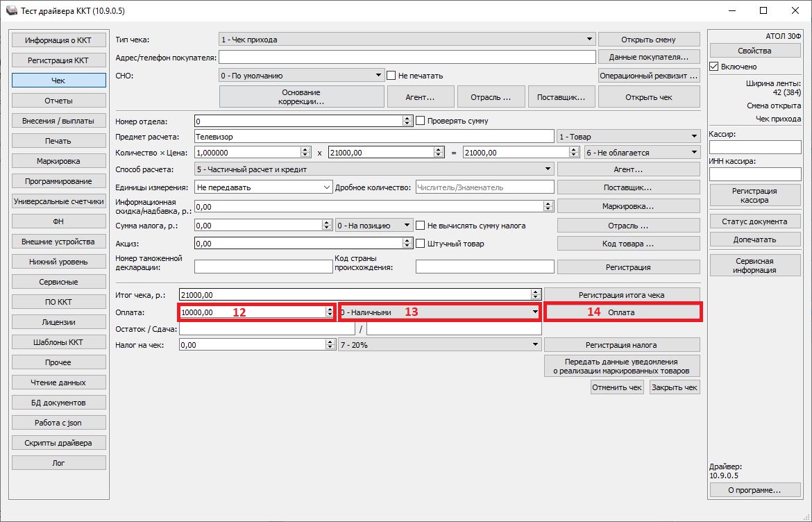Click Открыть смену button

(648, 40)
